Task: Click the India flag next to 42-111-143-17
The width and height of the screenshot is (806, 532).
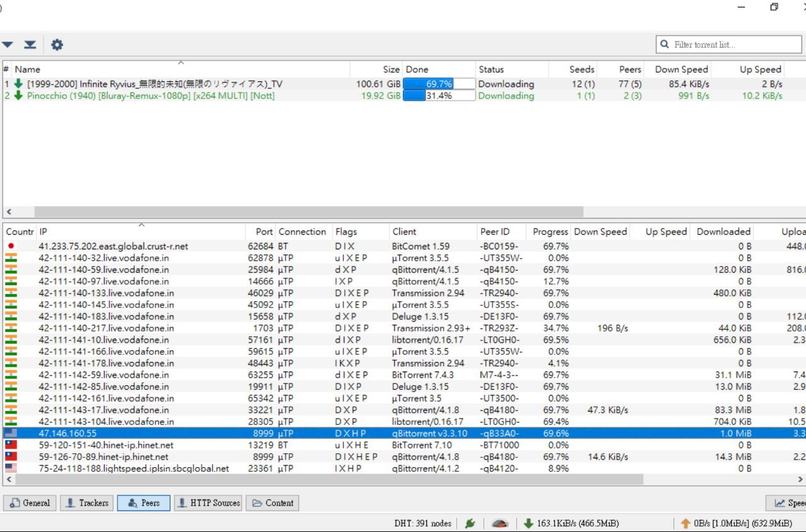Action: point(11,410)
